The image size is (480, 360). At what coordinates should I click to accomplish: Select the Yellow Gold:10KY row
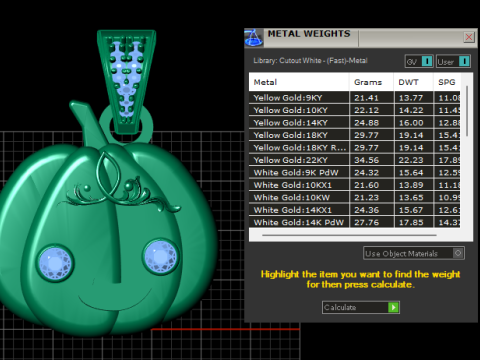click(354, 110)
